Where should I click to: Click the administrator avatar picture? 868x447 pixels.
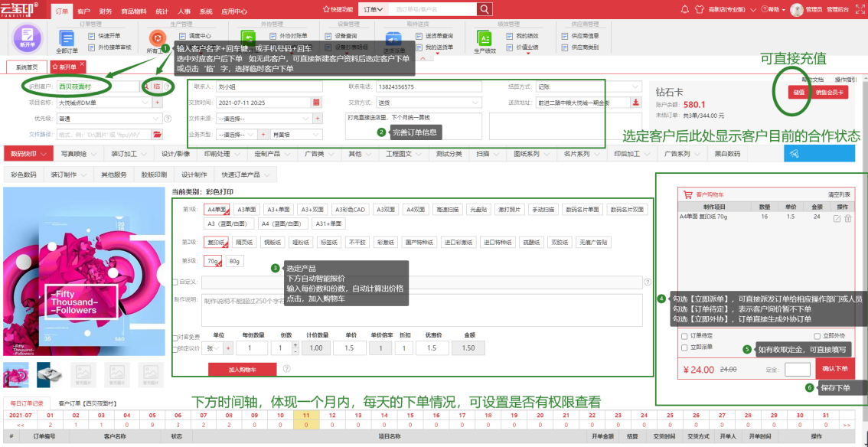pyautogui.click(x=797, y=9)
